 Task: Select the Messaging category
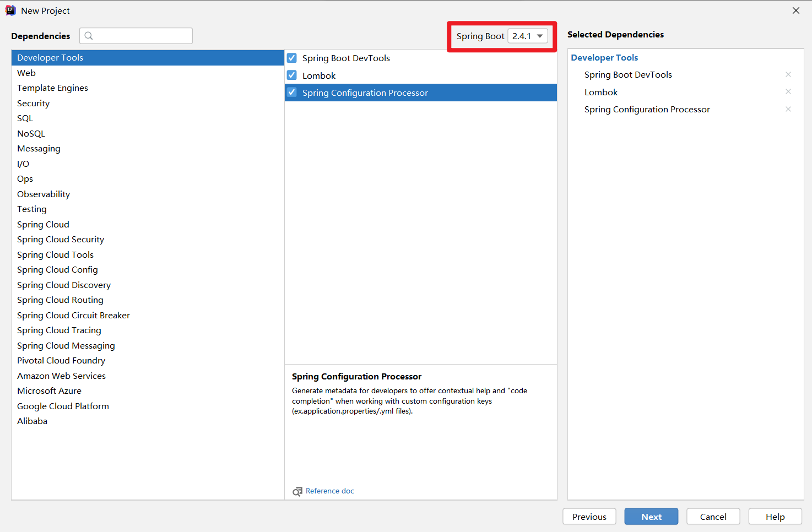coord(148,149)
